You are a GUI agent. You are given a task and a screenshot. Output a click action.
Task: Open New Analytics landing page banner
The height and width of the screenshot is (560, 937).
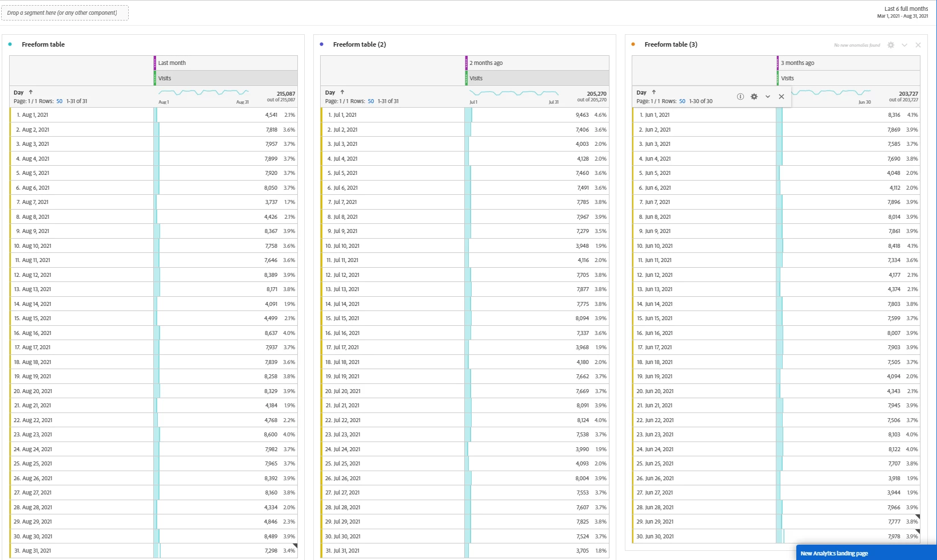[866, 553]
